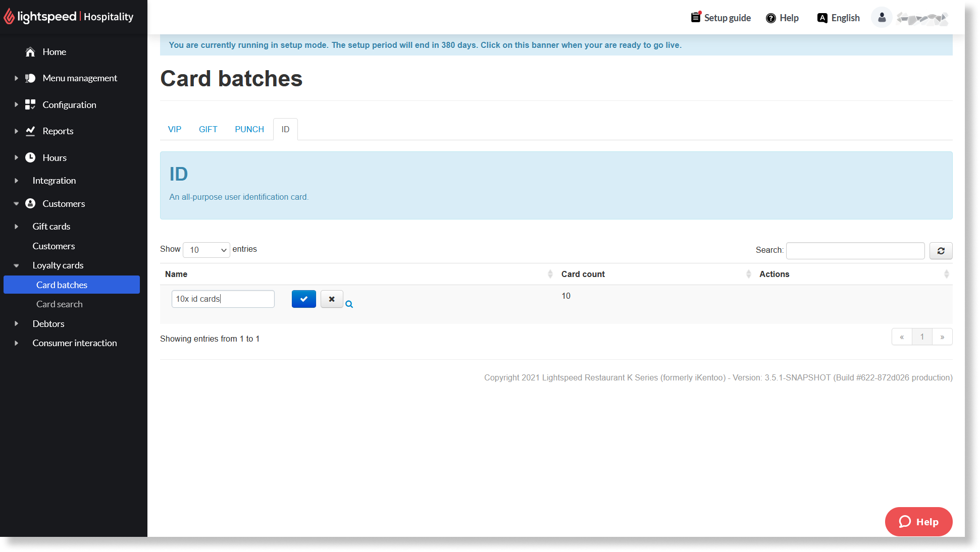Focus the Search input field
Image resolution: width=980 pixels, height=552 pixels.
[x=855, y=251]
